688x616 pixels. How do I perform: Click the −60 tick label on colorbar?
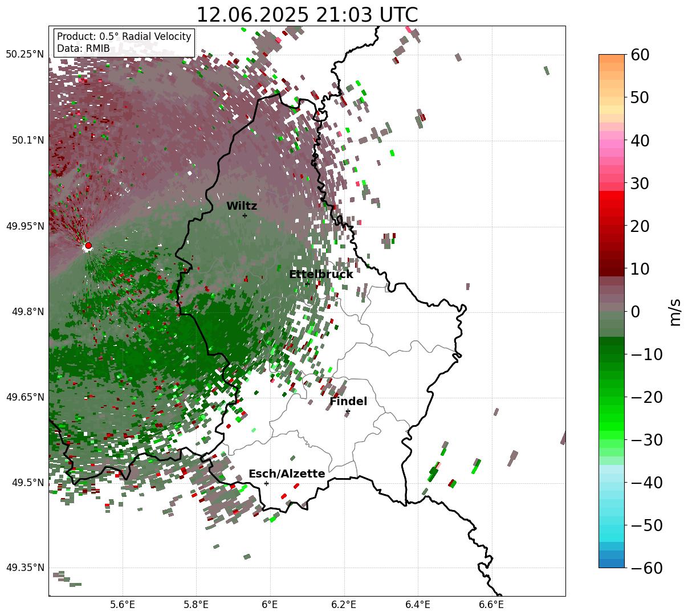[x=646, y=568]
